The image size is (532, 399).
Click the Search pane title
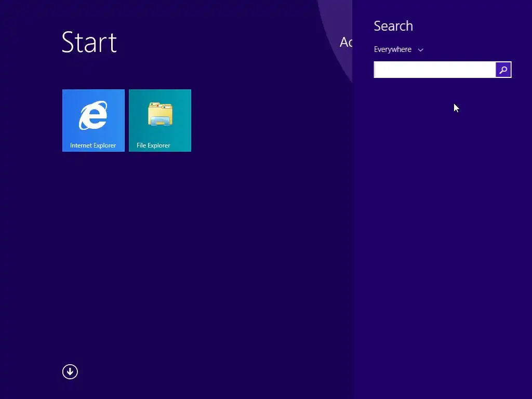point(393,26)
